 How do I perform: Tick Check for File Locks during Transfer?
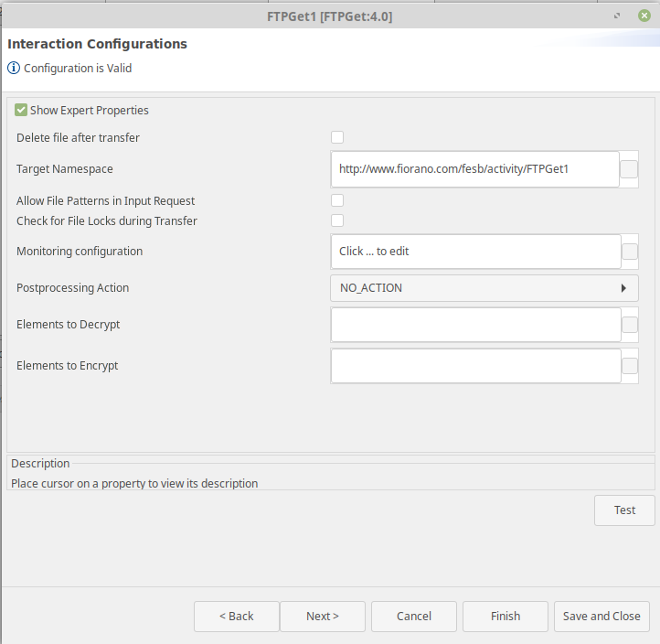(337, 220)
